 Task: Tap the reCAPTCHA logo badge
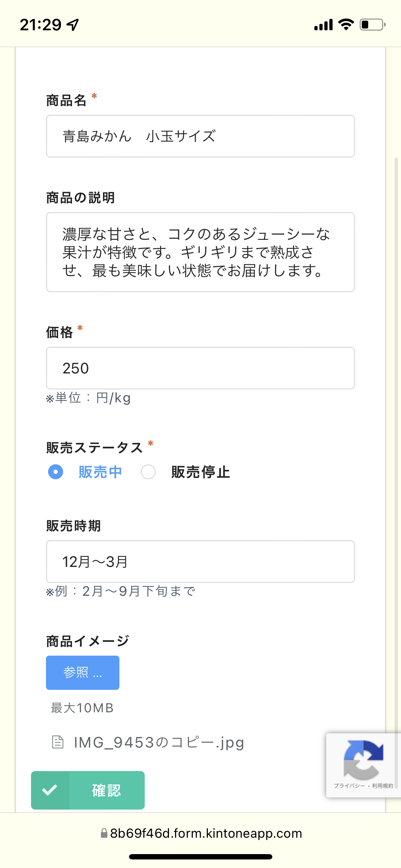(x=363, y=759)
